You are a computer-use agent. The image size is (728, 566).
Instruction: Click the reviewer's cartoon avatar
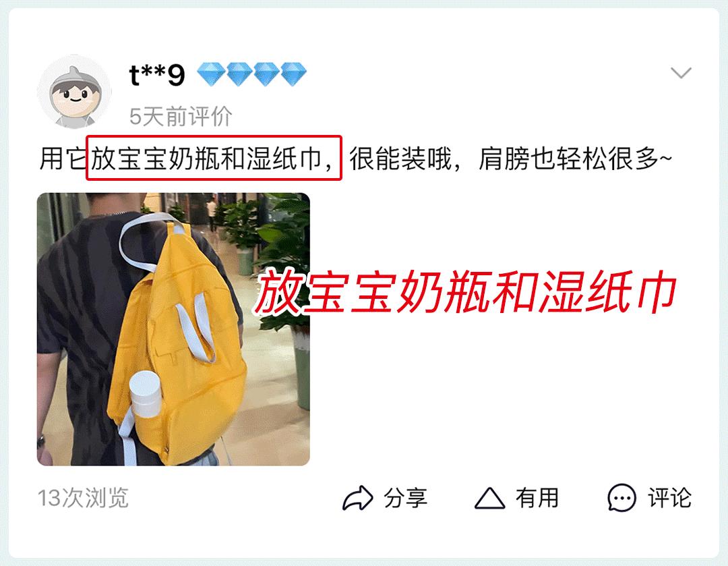74,92
